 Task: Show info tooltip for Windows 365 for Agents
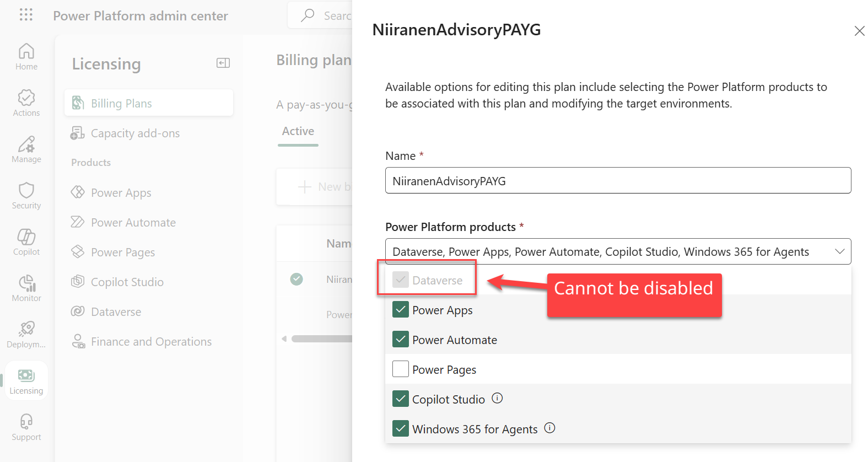click(549, 428)
